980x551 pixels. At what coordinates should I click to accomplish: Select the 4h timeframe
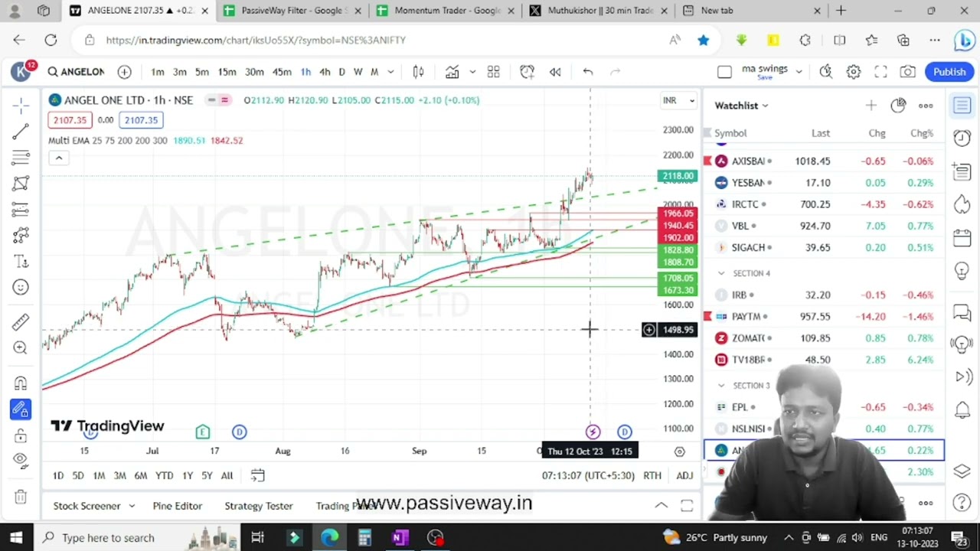point(325,72)
